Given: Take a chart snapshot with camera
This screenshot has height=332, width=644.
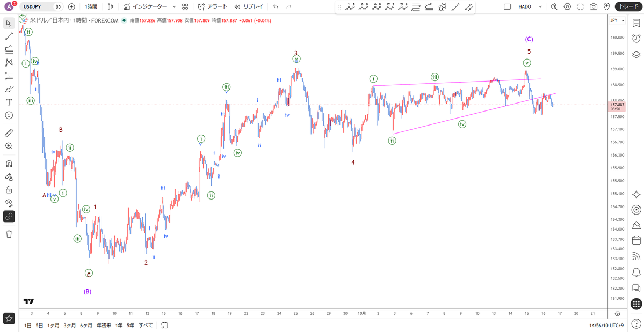Looking at the screenshot, I should [x=594, y=6].
